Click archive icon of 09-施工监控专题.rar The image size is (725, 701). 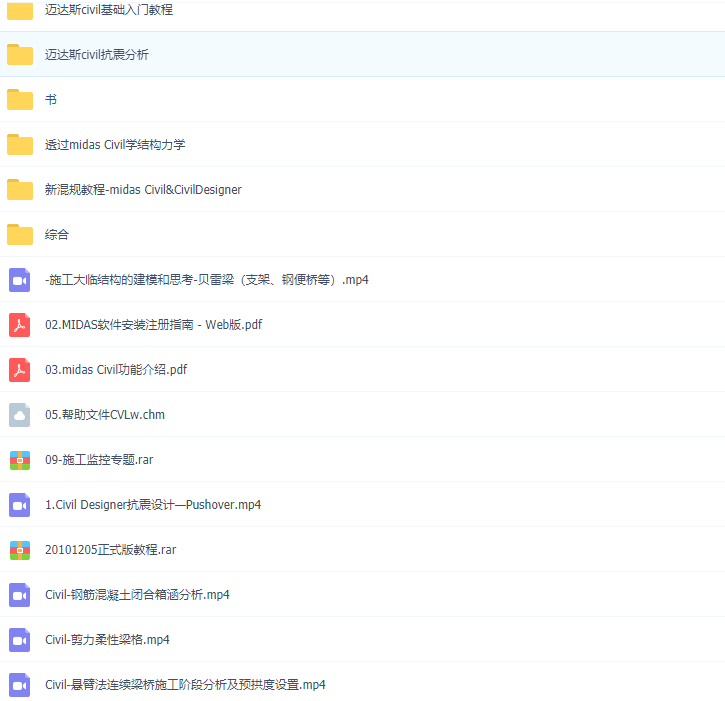[20, 460]
